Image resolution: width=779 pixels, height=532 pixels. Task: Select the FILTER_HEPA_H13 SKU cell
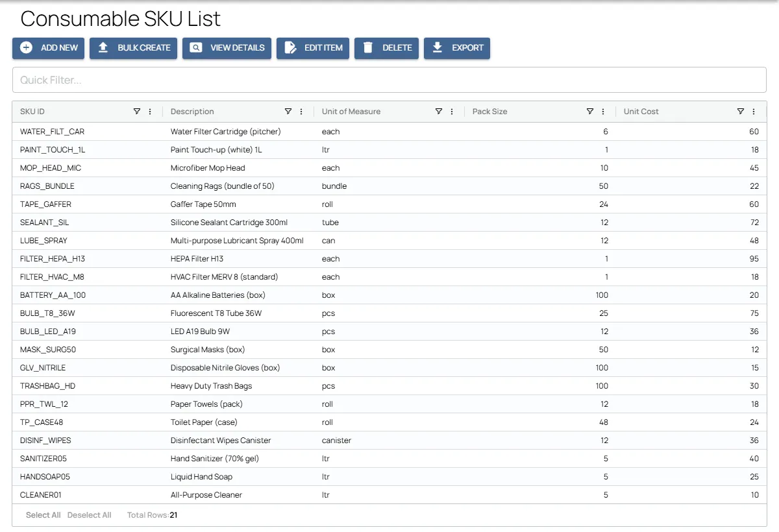pyautogui.click(x=88, y=259)
